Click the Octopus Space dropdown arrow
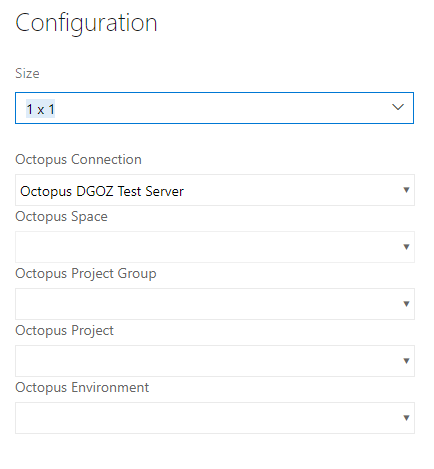 tap(406, 247)
